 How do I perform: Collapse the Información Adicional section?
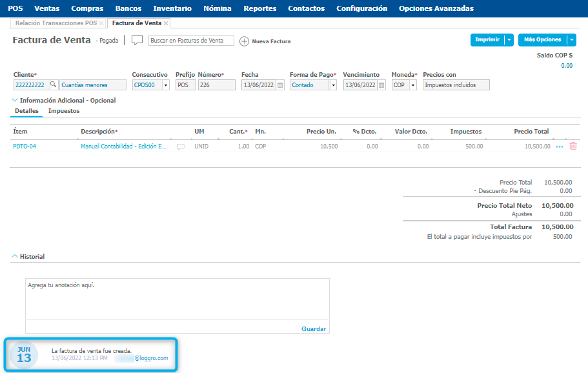click(x=15, y=100)
